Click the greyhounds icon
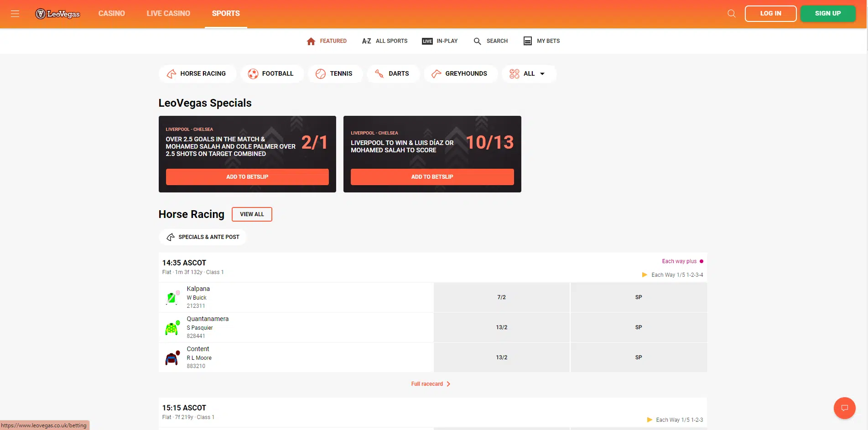Screen dimensions: 868x430 click(x=436, y=74)
